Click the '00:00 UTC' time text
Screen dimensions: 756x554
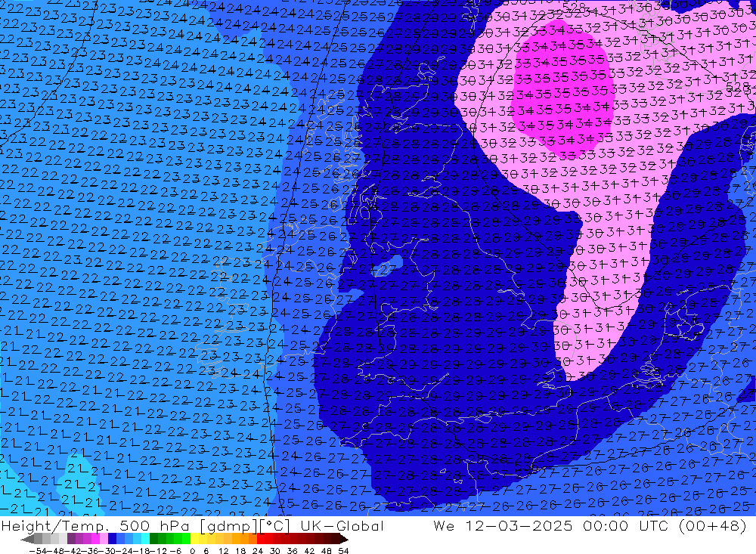click(626, 525)
